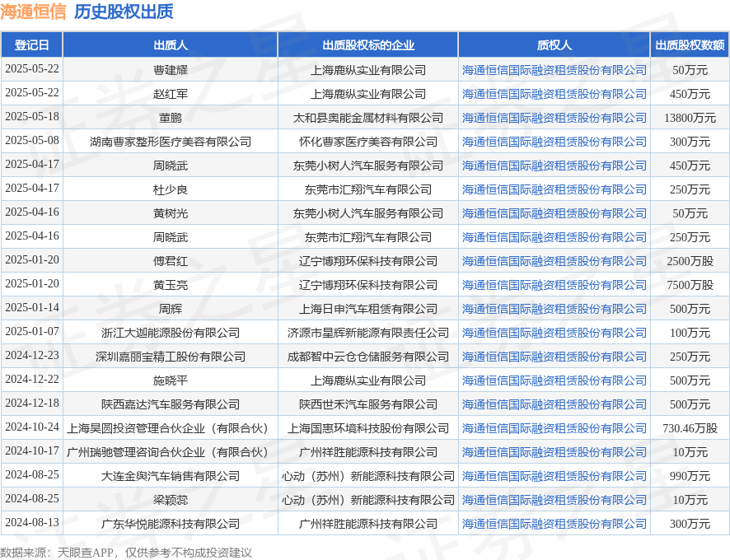
Task: Click the amount 100万元
Action: (x=690, y=333)
